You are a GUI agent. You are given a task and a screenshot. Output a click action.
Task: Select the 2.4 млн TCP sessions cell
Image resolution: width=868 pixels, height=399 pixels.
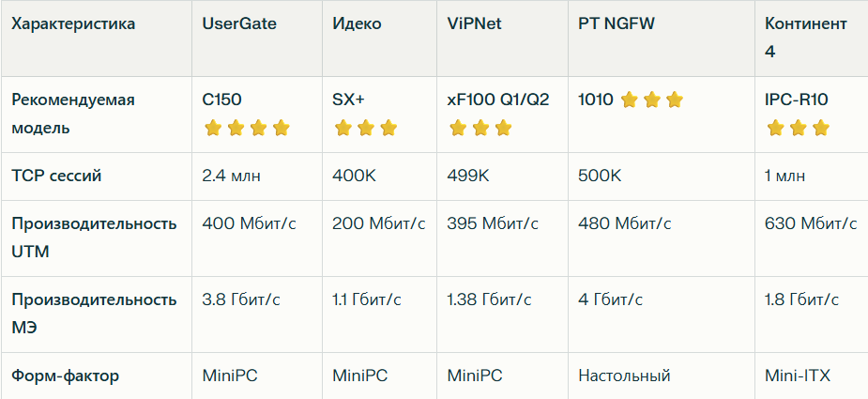(x=232, y=176)
